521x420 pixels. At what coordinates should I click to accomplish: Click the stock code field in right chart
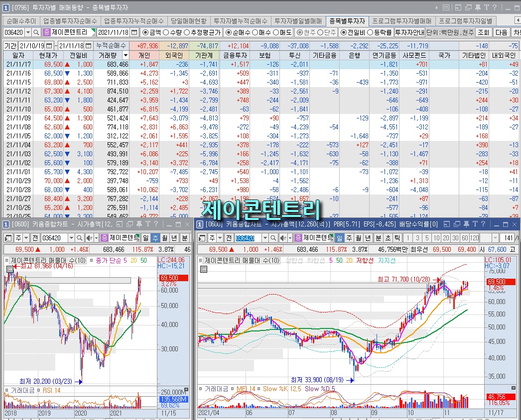coord(248,238)
